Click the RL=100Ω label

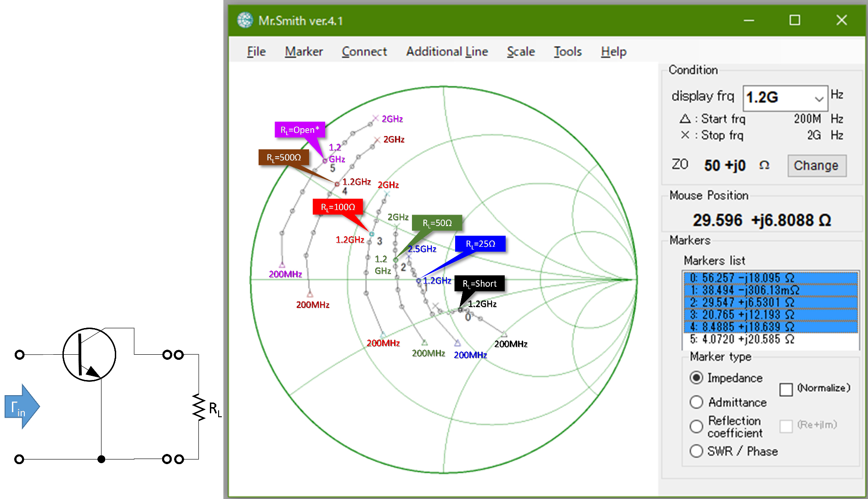point(338,207)
